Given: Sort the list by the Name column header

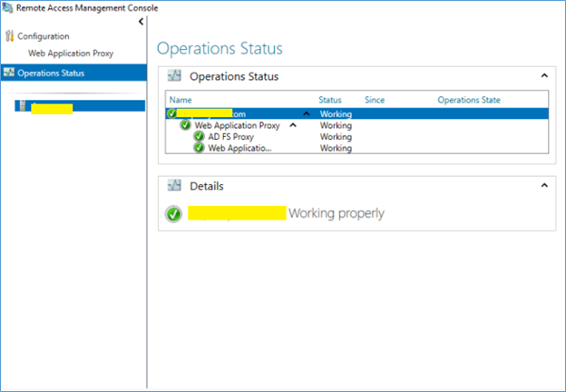Looking at the screenshot, I should 181,100.
